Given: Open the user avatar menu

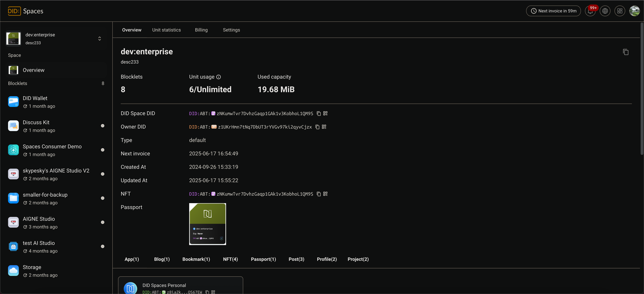Looking at the screenshot, I should tap(634, 11).
